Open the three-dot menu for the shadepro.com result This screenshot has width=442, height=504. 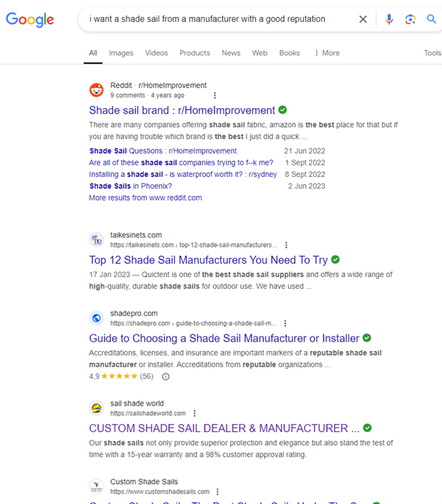pyautogui.click(x=285, y=323)
